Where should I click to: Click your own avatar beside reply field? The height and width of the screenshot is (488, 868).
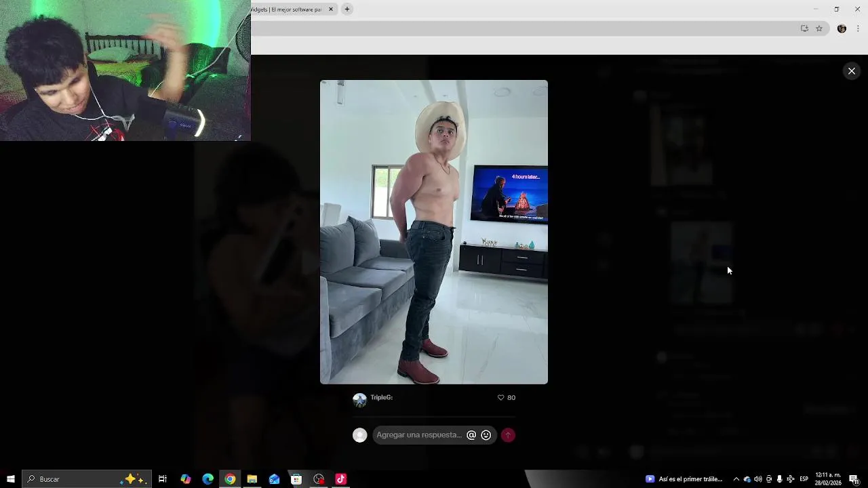point(360,435)
